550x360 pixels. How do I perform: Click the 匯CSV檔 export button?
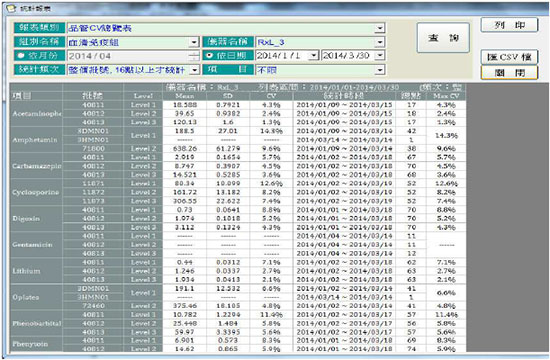509,57
